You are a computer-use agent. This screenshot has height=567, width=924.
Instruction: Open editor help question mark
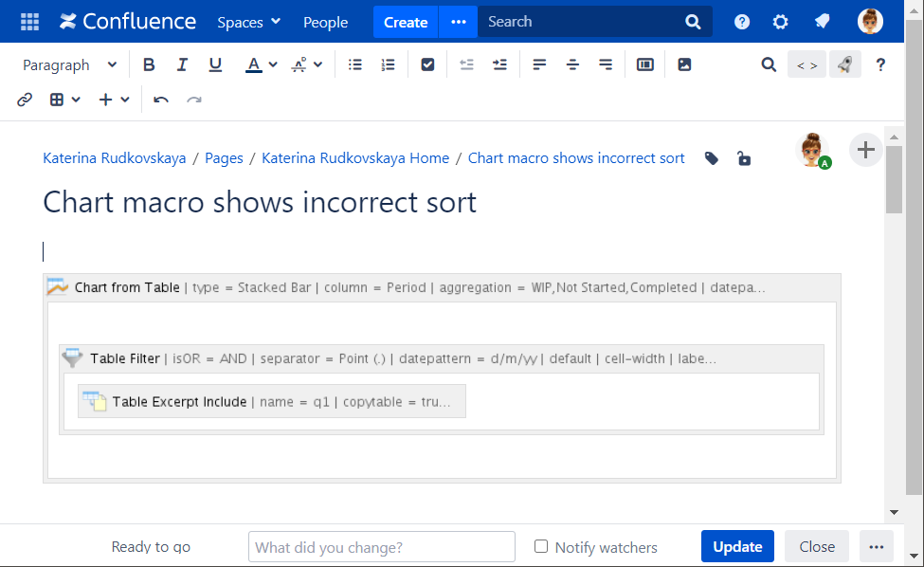coord(880,64)
